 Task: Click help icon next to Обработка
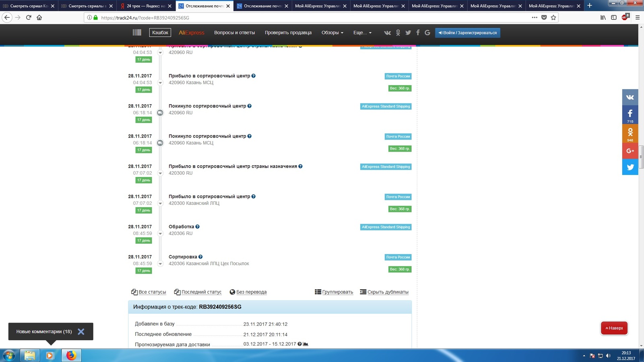[x=197, y=227]
